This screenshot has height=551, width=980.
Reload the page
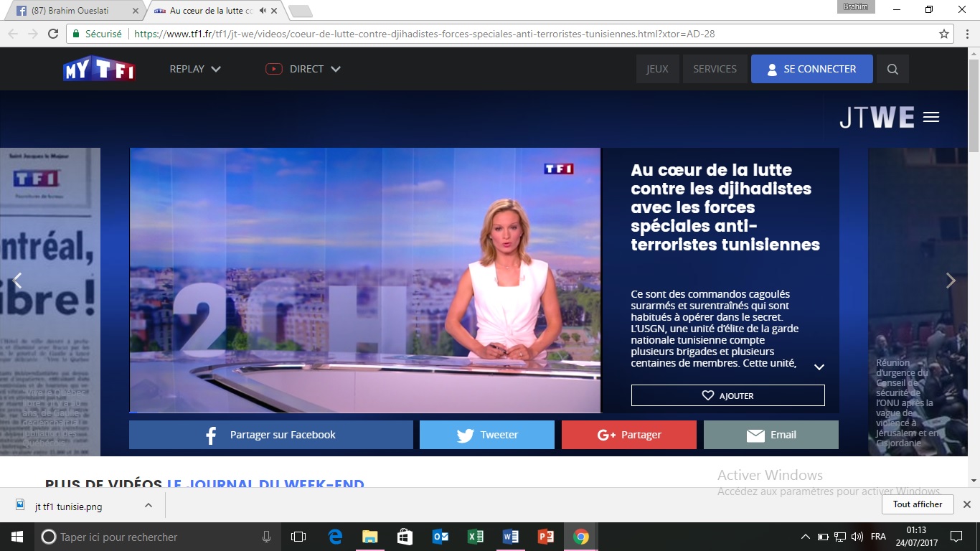coord(53,34)
